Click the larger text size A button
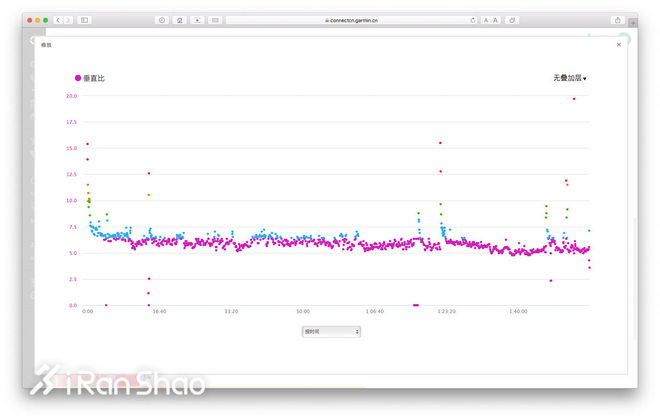This screenshot has height=420, width=660. point(496,20)
